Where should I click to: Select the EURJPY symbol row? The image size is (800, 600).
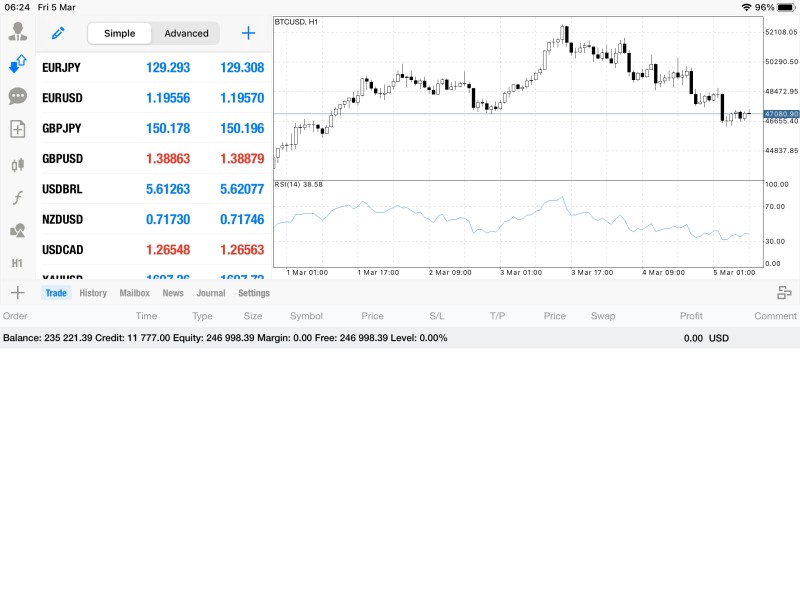click(x=154, y=67)
